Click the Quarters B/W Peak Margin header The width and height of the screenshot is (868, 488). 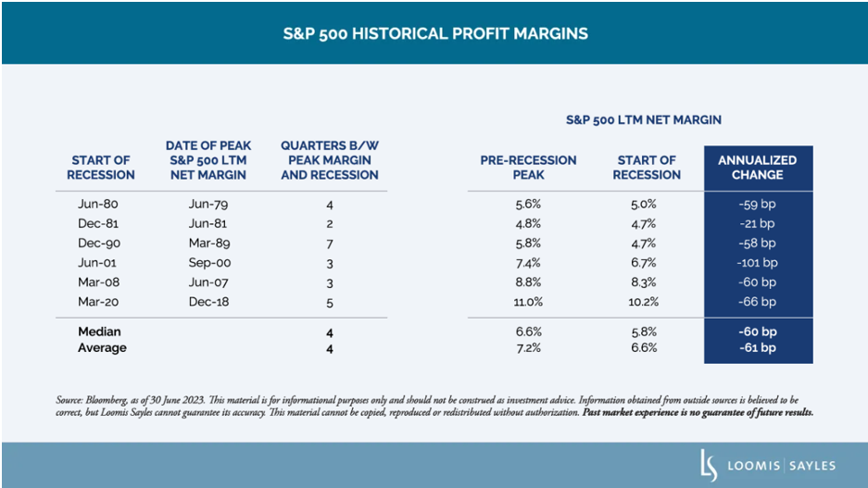(329, 160)
